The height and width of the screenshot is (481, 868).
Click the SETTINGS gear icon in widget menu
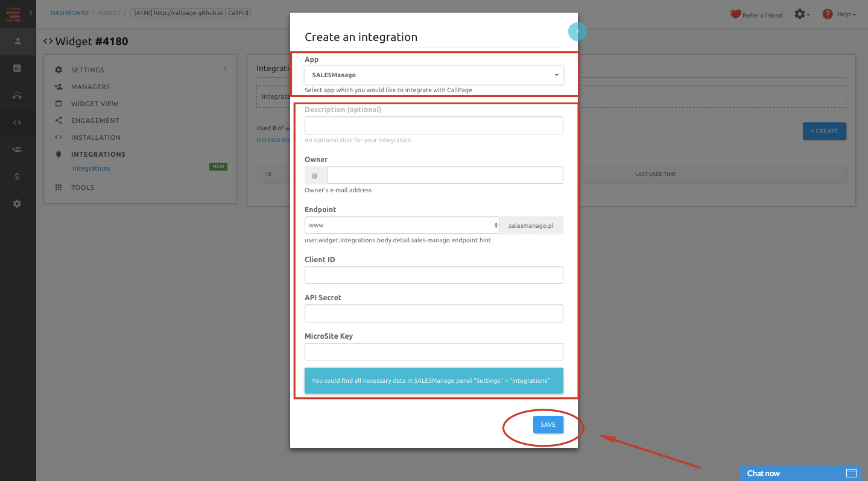(x=59, y=70)
